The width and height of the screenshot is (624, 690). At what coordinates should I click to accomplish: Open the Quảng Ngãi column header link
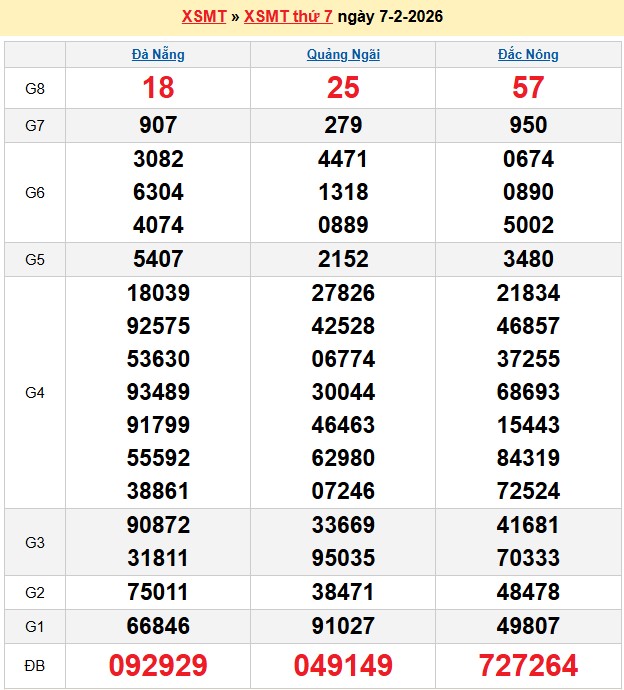(343, 54)
